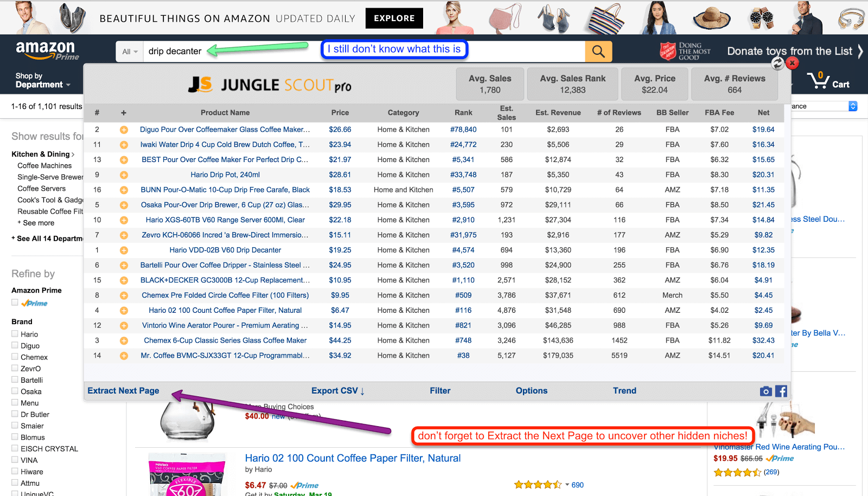This screenshot has width=868, height=496.
Task: Close the Jungle Scout popup with red X
Action: (x=792, y=63)
